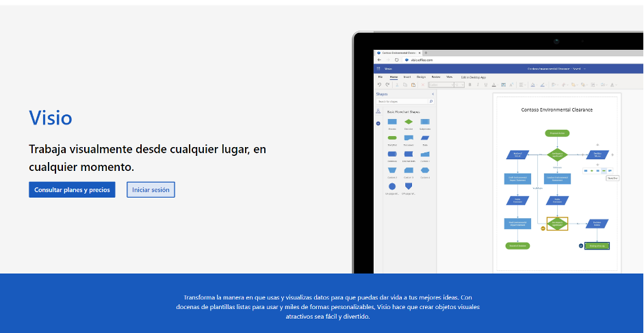Screen dimensions: 644x333
Task: Open the font size dropdown
Action: (x=459, y=85)
